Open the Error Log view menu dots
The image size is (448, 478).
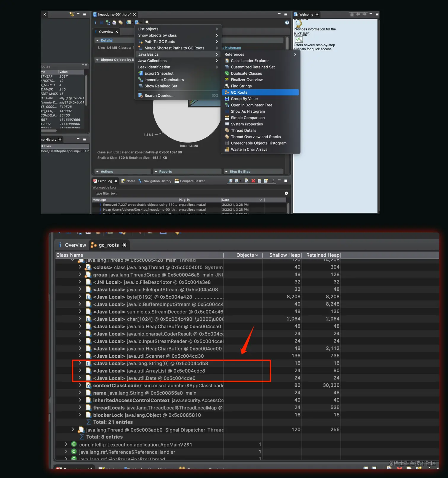pyautogui.click(x=273, y=181)
